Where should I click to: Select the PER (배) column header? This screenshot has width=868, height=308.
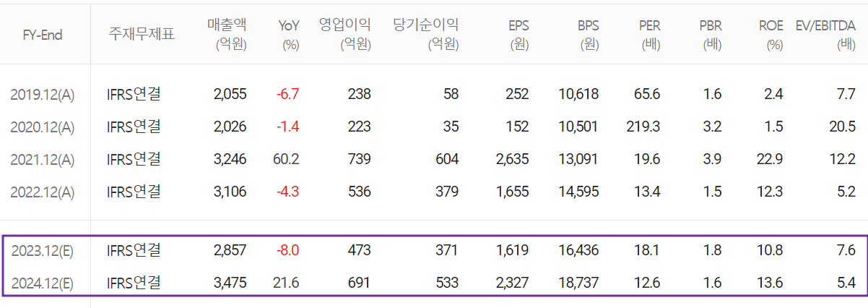point(648,34)
